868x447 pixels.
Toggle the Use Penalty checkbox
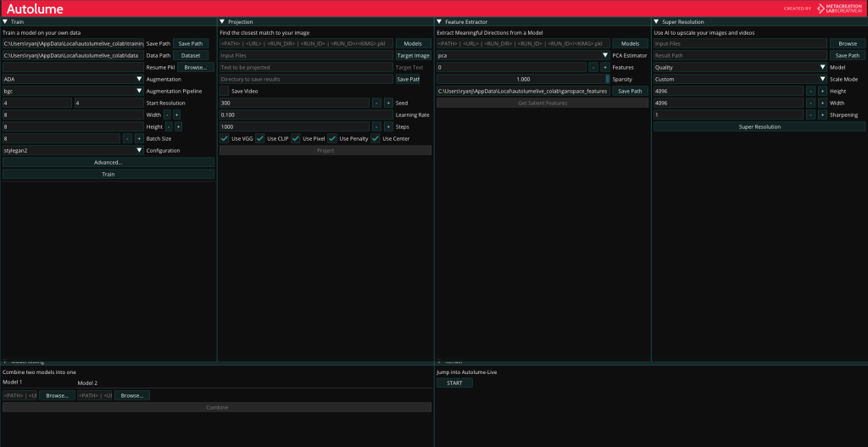333,138
